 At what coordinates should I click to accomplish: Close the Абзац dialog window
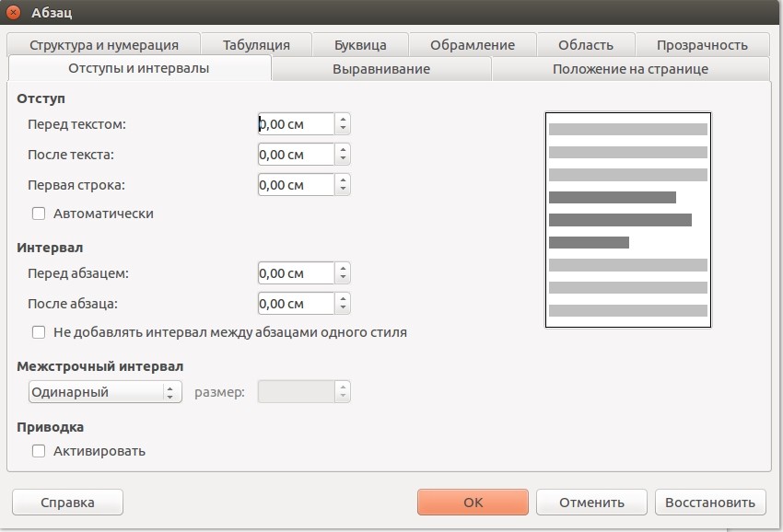13,12
